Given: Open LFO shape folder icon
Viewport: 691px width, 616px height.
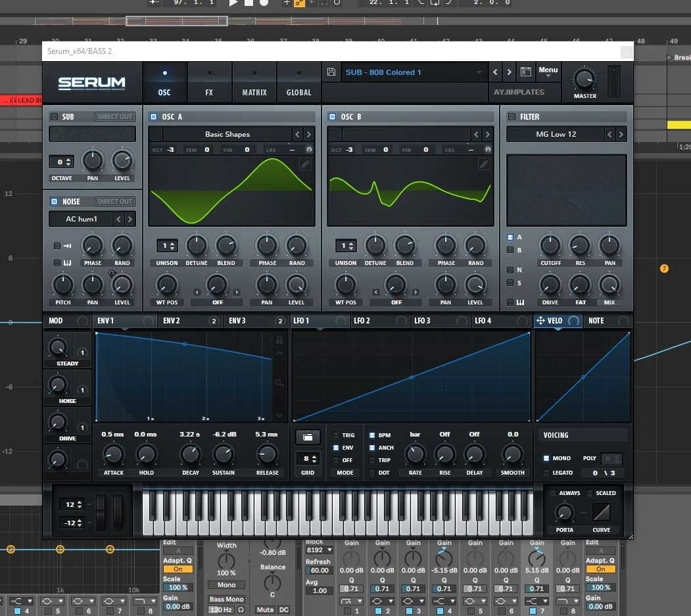Looking at the screenshot, I should coord(308,437).
